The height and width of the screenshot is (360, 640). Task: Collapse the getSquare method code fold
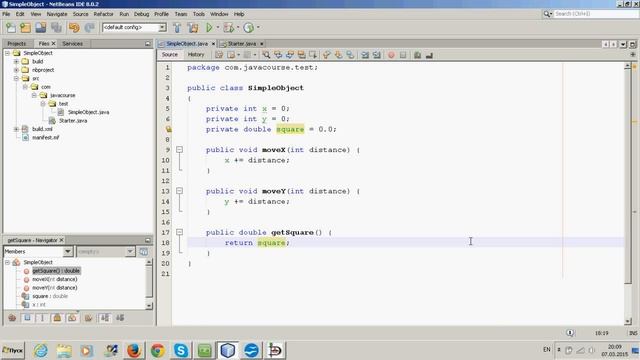tap(179, 232)
